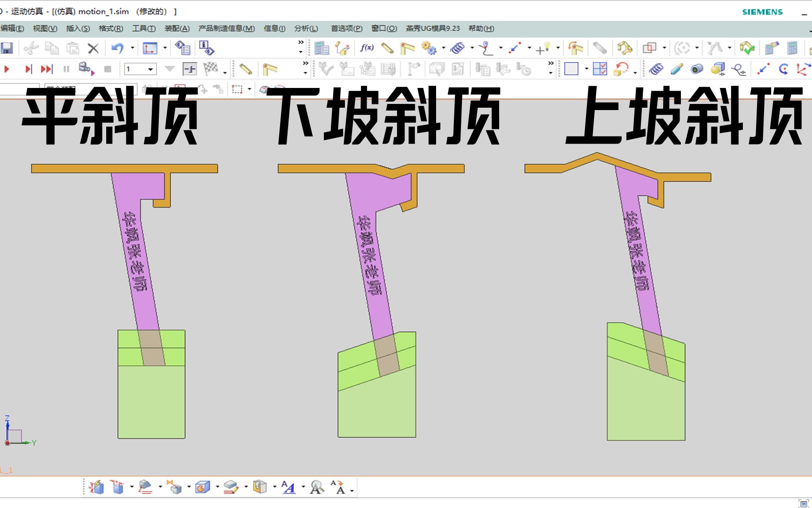Screen dimensions: 812x508
Task: Click the hand-holding-calculator icon
Action: (x=772, y=48)
